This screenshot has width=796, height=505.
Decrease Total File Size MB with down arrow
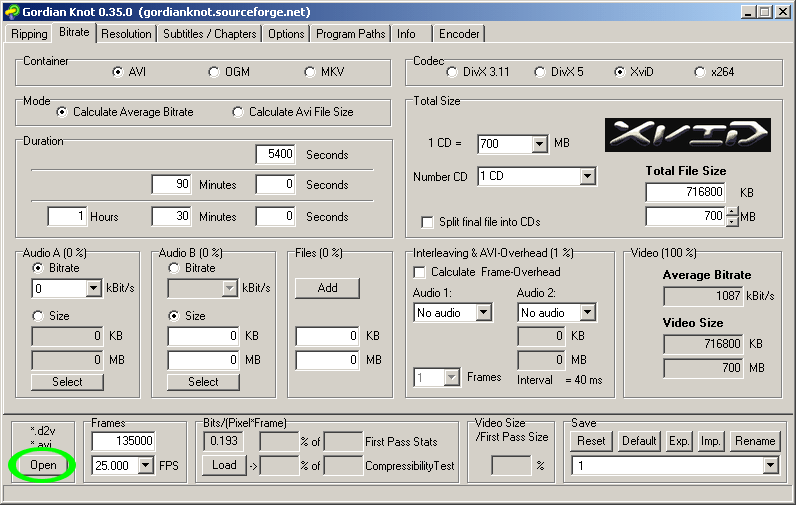(x=732, y=221)
